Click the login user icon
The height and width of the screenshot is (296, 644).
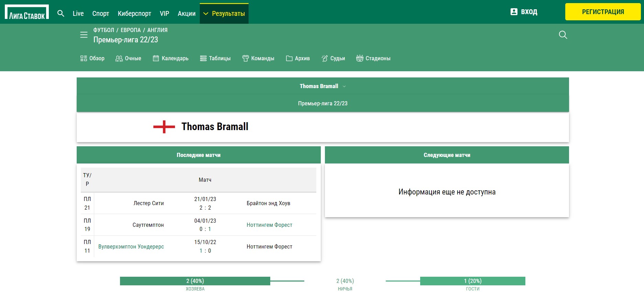(x=514, y=12)
